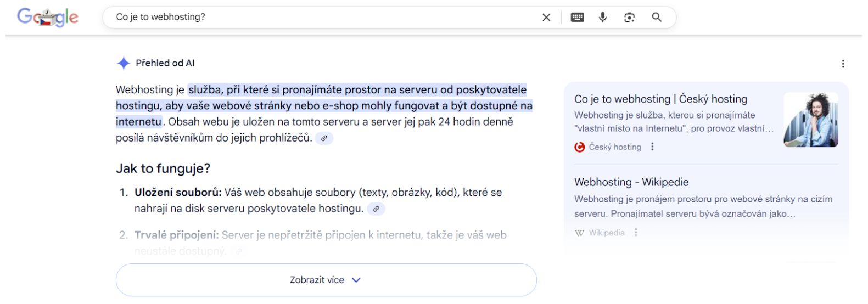Click the bold text 'Trvalé připojení:'
868x304 pixels.
[x=177, y=235]
